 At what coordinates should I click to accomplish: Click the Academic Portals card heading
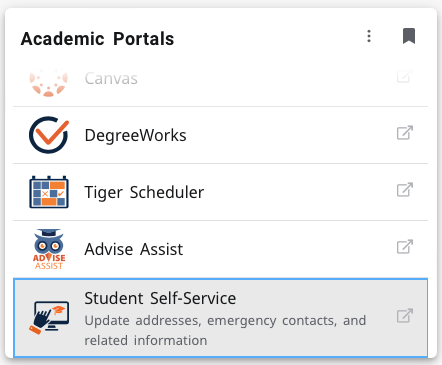97,39
